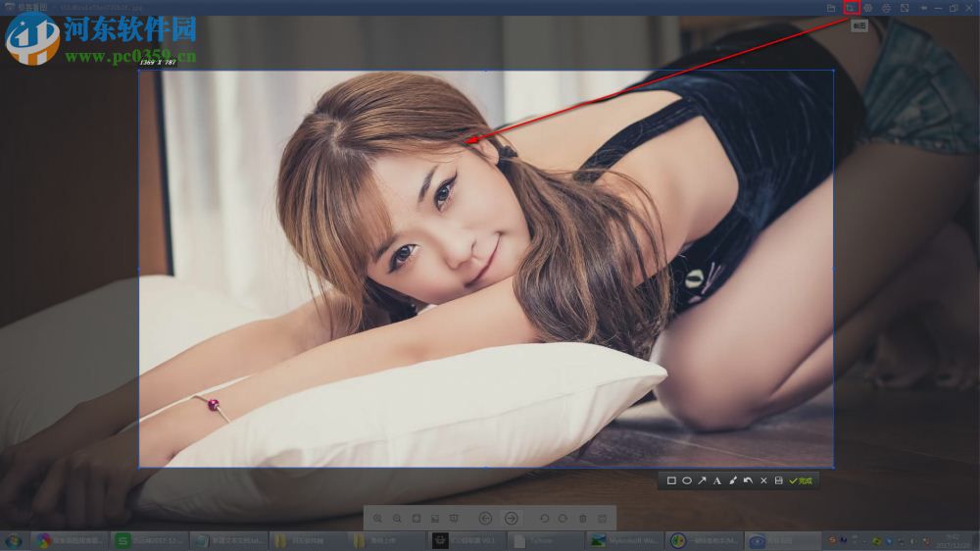Viewport: 980px width, 551px height.
Task: Toggle fullscreen from the title bar icon
Action: (x=905, y=8)
